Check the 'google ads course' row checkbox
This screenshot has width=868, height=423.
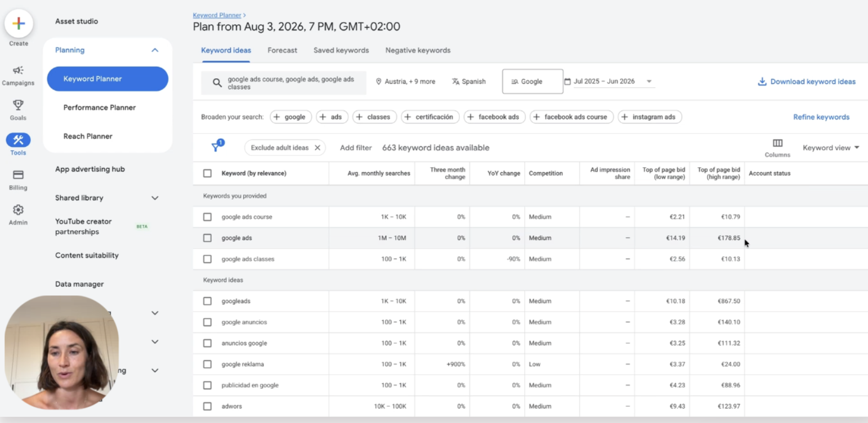pos(207,217)
